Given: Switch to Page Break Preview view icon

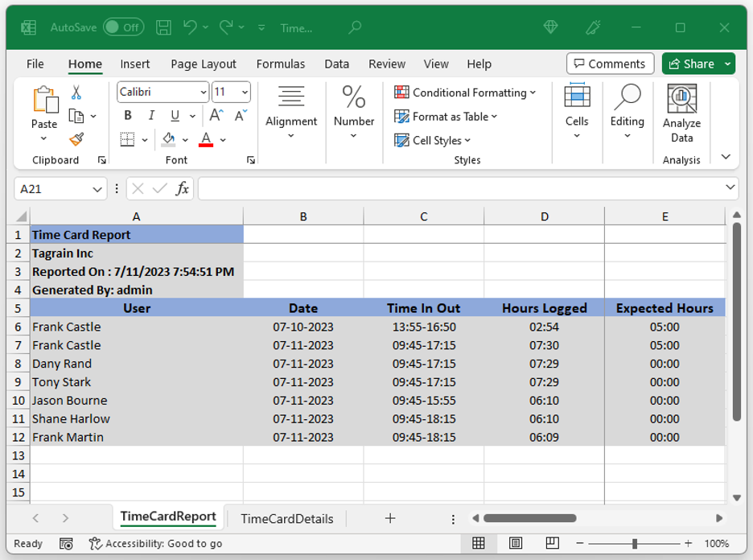Looking at the screenshot, I should pyautogui.click(x=553, y=543).
